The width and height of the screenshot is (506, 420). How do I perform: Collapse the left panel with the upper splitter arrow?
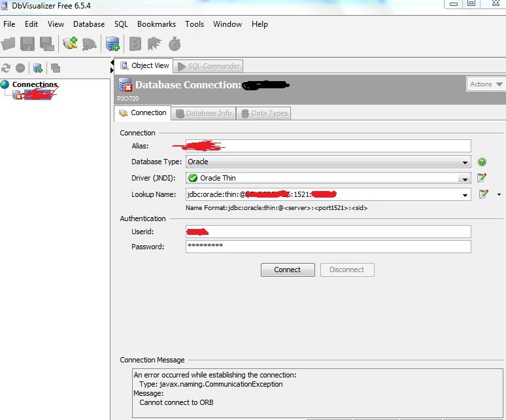coord(112,62)
